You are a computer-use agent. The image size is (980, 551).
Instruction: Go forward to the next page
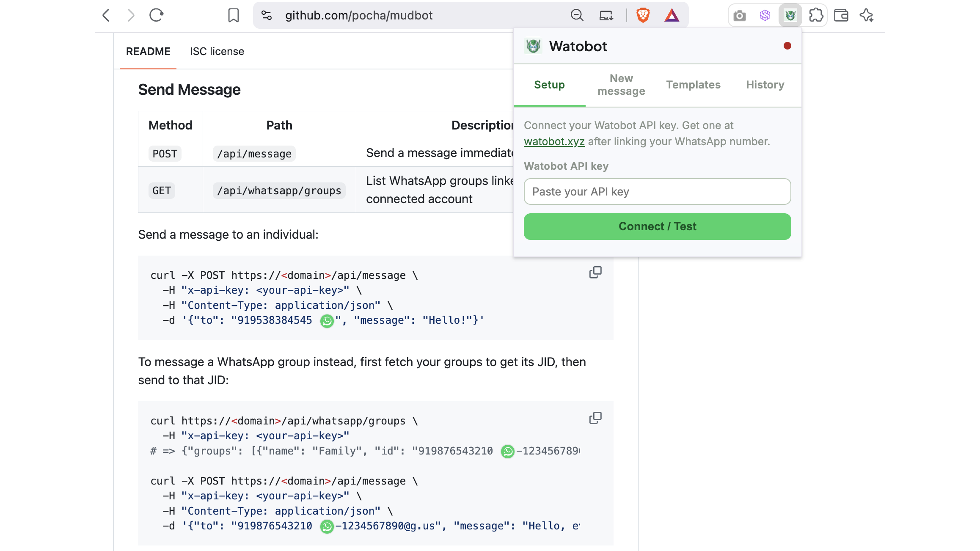click(x=131, y=16)
